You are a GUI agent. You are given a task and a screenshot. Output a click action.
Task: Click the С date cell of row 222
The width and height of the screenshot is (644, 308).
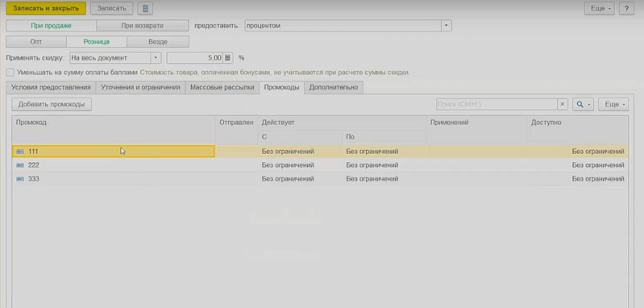[x=300, y=165]
